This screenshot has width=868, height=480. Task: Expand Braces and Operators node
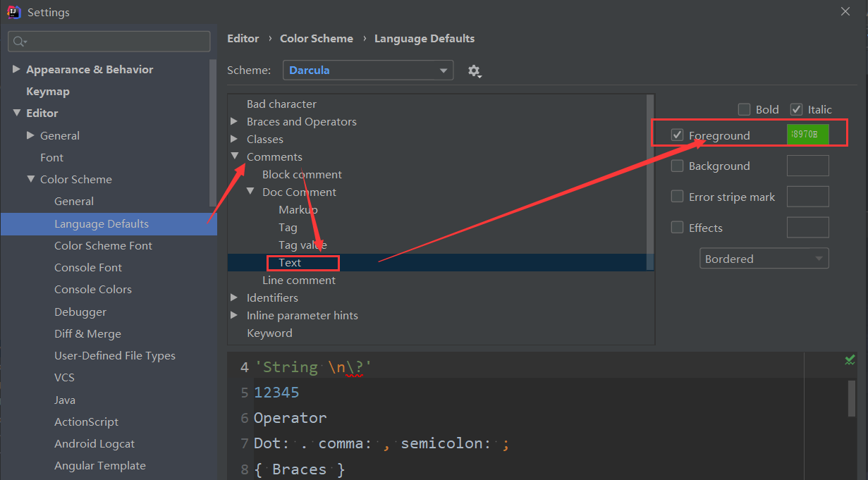tap(234, 121)
